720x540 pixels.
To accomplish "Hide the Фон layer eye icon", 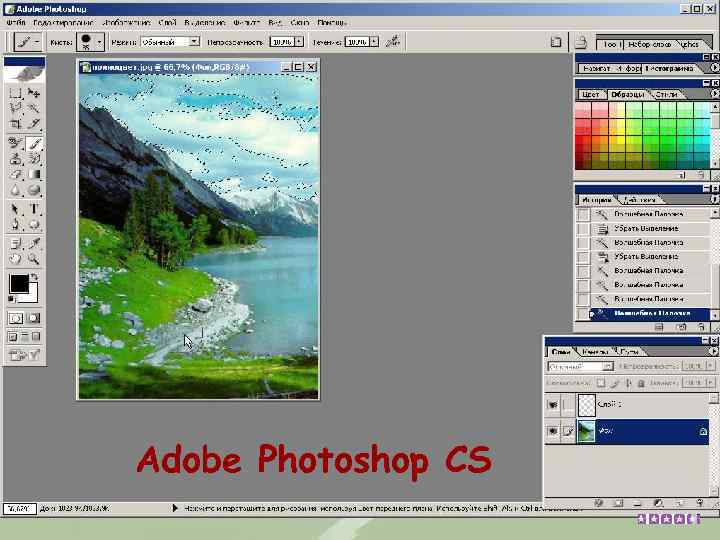I will [553, 431].
